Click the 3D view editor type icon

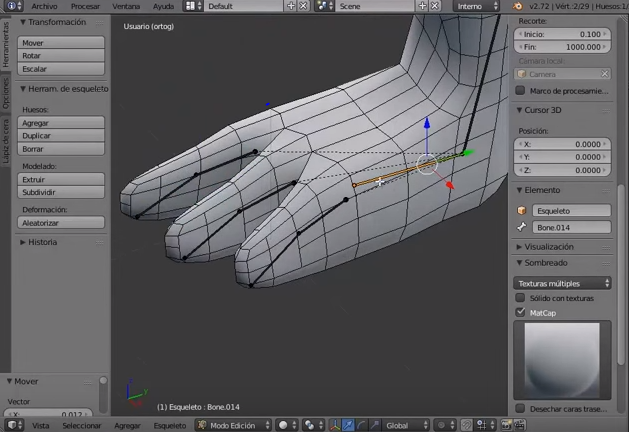click(13, 425)
